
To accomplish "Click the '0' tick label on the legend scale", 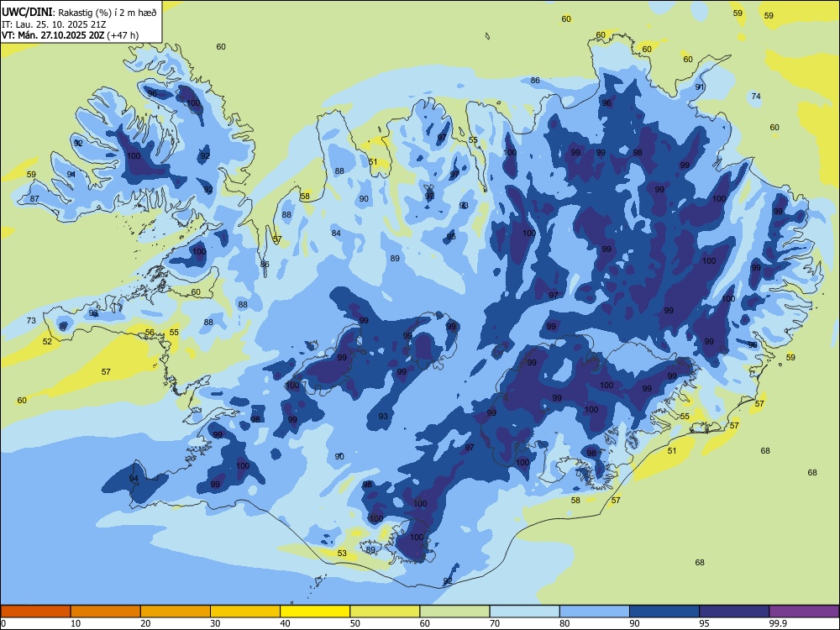I will pyautogui.click(x=3, y=623).
